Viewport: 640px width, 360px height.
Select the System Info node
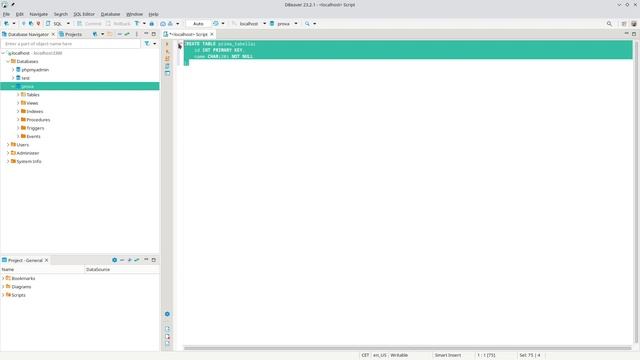tap(29, 162)
